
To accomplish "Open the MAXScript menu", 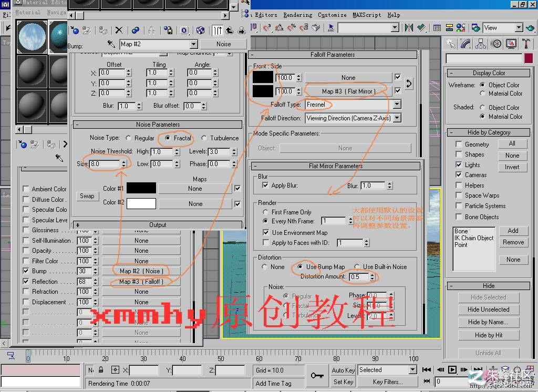I will tap(367, 15).
